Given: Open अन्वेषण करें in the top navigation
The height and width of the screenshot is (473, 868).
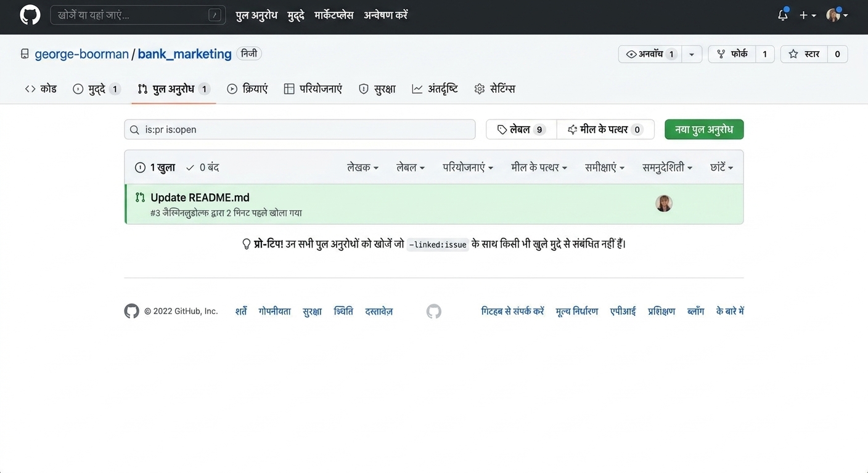Looking at the screenshot, I should [x=386, y=15].
